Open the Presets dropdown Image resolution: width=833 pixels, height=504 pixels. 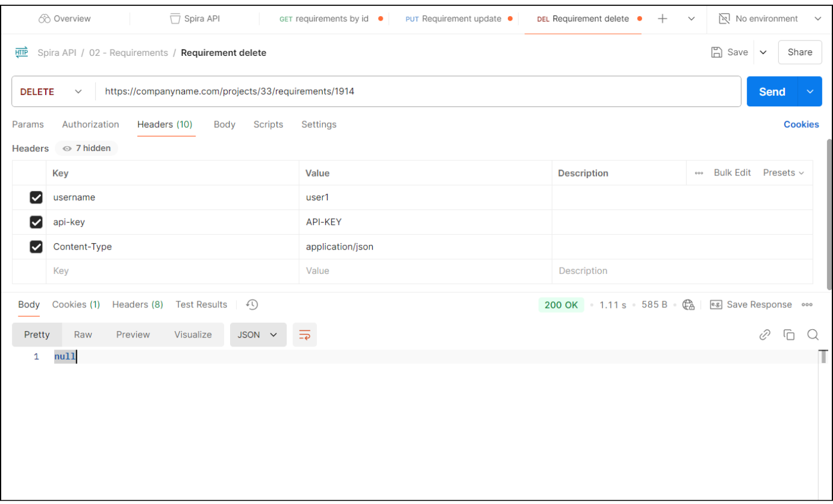coord(783,172)
